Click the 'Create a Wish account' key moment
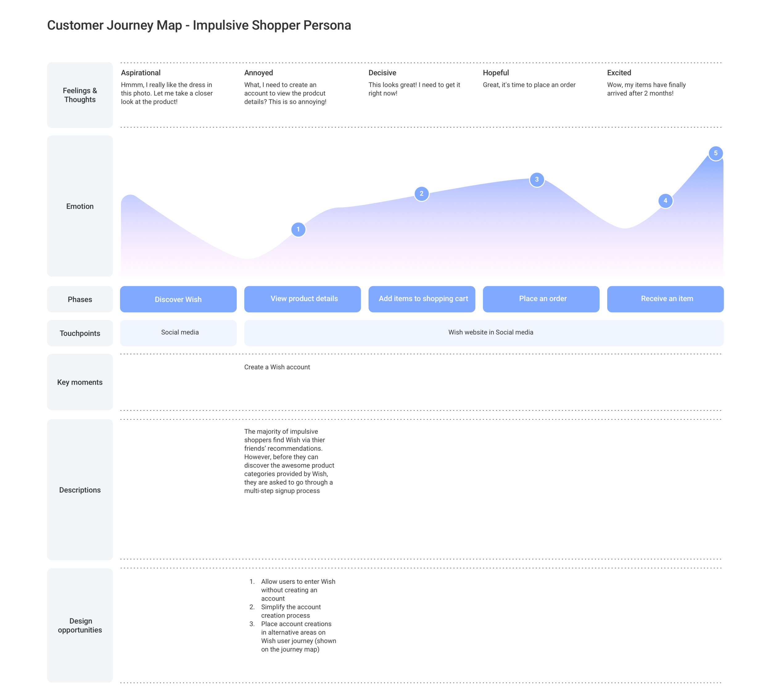 point(277,367)
